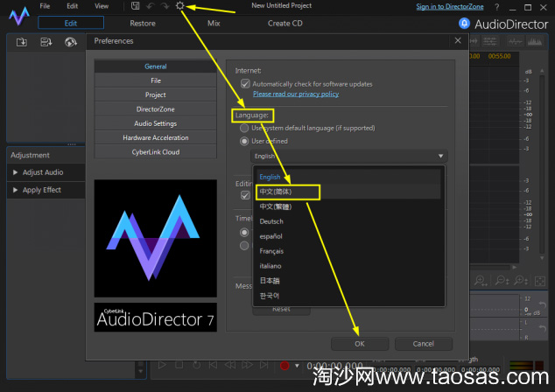Click the stop button in the transport bar
Viewport: 555px width, 392px height.
point(179,365)
